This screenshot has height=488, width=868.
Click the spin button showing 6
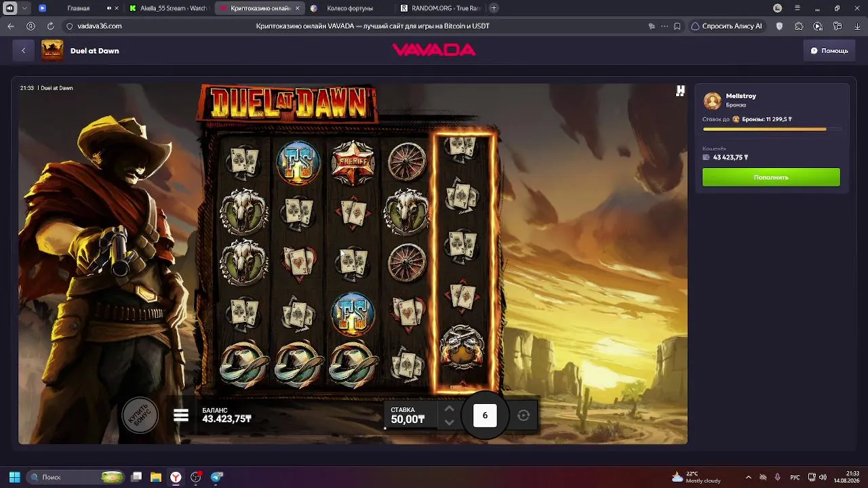[485, 415]
